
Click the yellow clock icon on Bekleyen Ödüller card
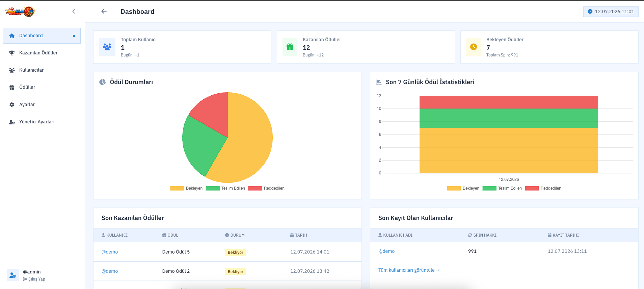(474, 47)
